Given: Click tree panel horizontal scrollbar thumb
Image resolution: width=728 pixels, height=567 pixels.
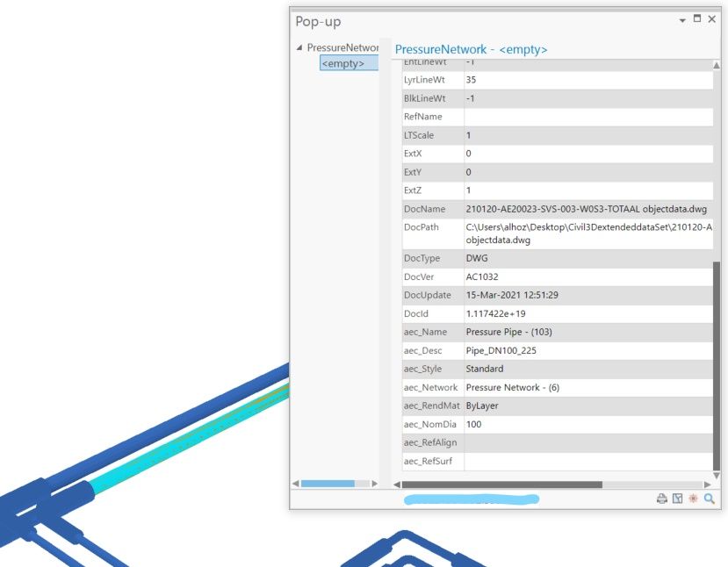Looking at the screenshot, I should (328, 484).
